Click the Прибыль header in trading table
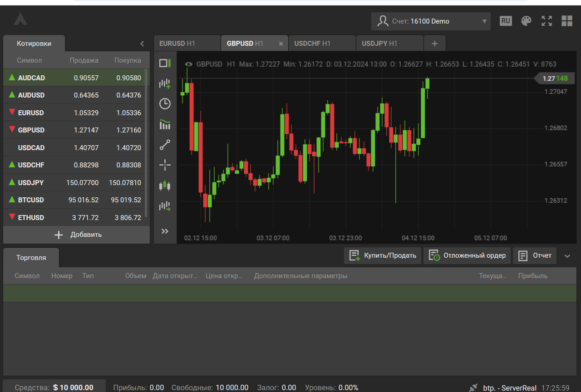Viewport: 581px width, 392px height. coord(533,276)
